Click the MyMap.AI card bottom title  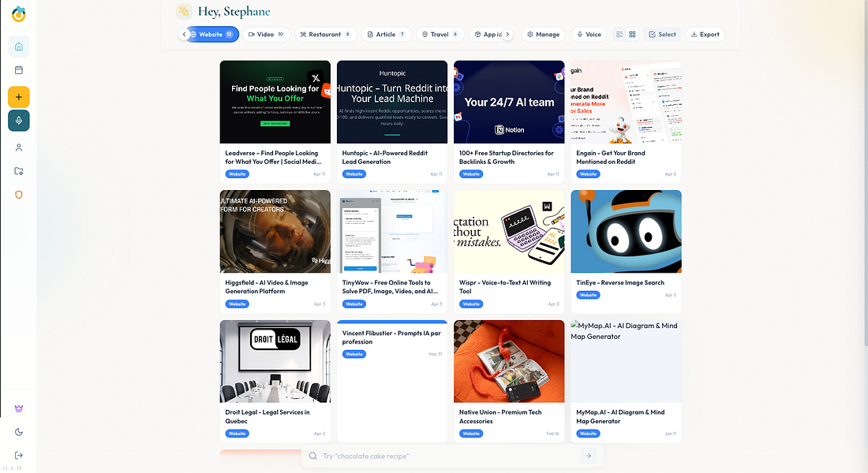coord(620,416)
